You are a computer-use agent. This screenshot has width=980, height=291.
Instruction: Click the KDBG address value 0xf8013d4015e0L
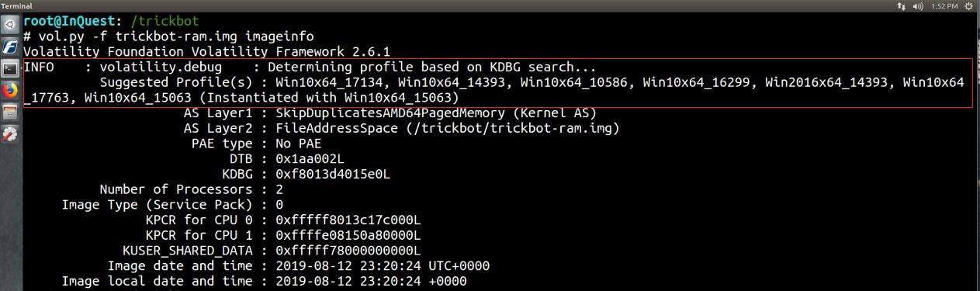pos(333,174)
